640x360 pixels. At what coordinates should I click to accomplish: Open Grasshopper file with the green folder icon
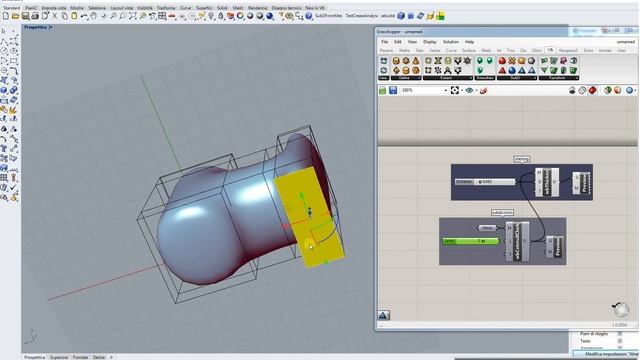(x=382, y=90)
